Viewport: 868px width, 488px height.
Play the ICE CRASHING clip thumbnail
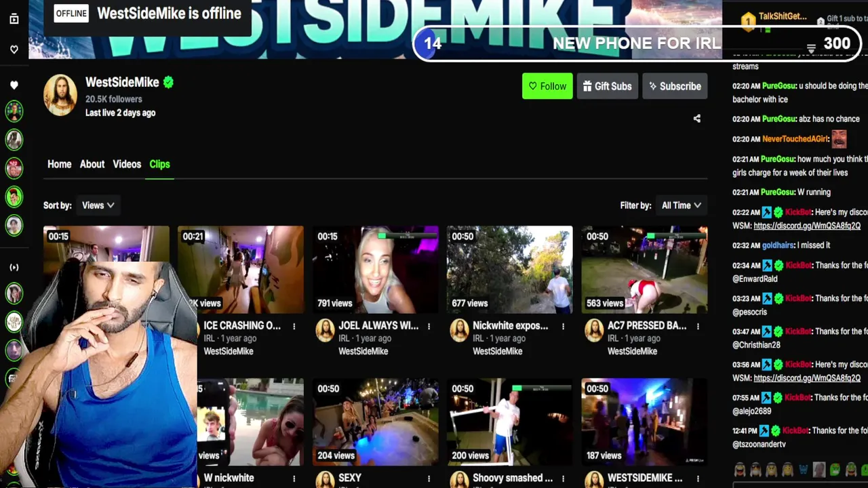coord(241,270)
